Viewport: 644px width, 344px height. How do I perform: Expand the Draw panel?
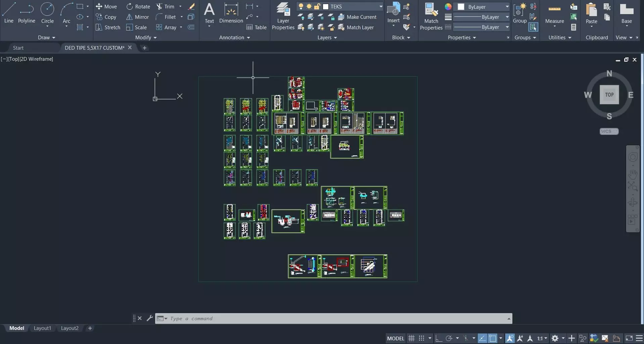[46, 38]
